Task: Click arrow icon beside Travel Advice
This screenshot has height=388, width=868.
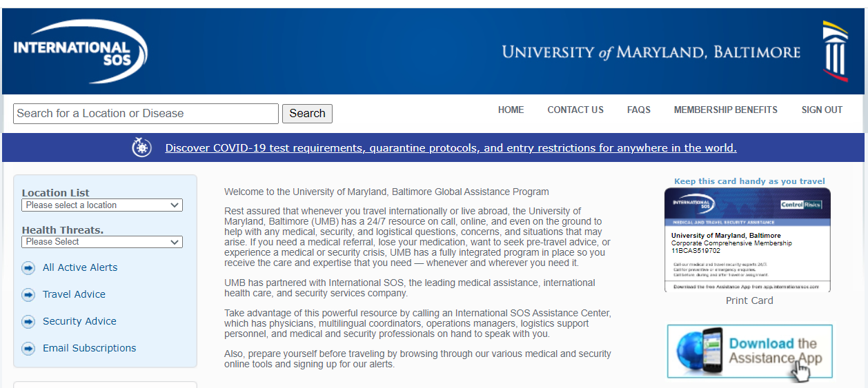Action: coord(28,295)
